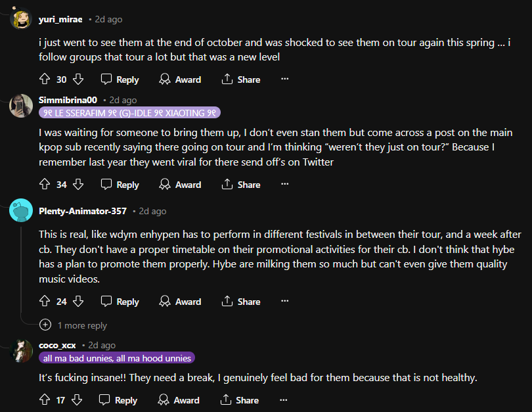
Task: Downvote coco_xcx's comment
Action: tap(76, 400)
